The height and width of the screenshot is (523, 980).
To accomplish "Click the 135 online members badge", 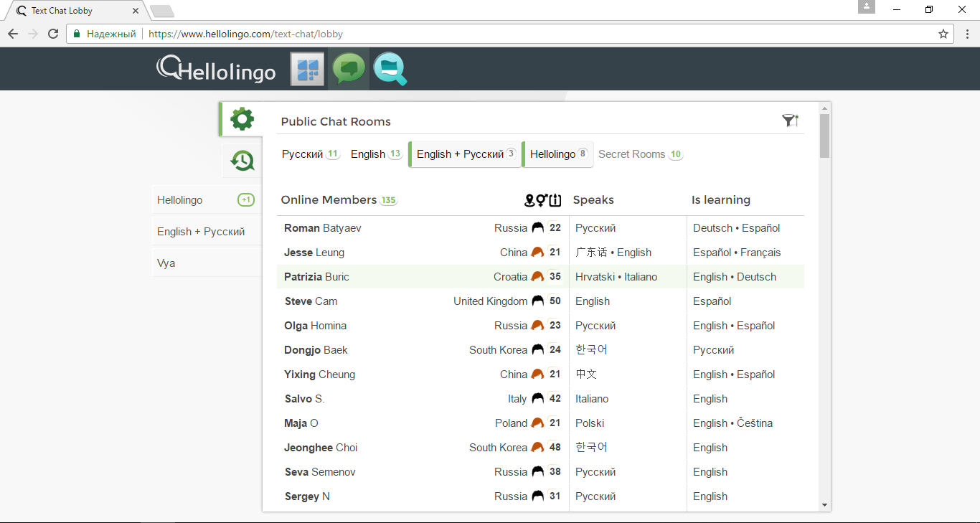I will [x=388, y=201].
